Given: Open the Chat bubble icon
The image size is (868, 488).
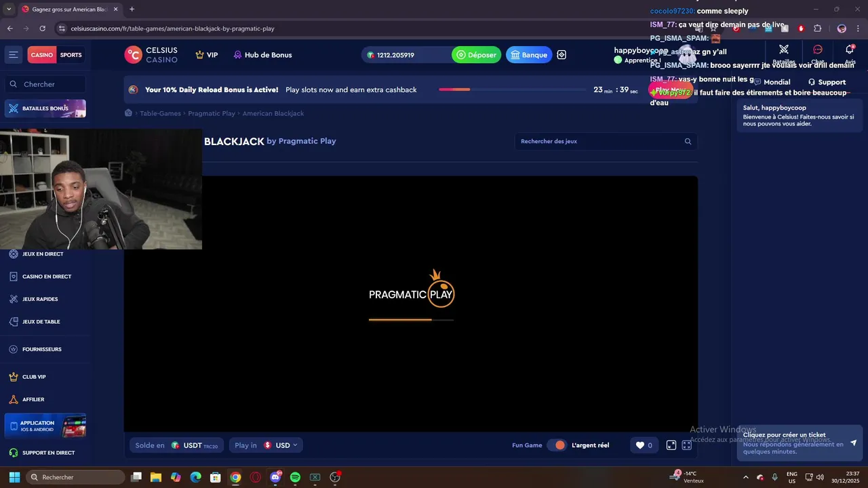Looking at the screenshot, I should [818, 49].
